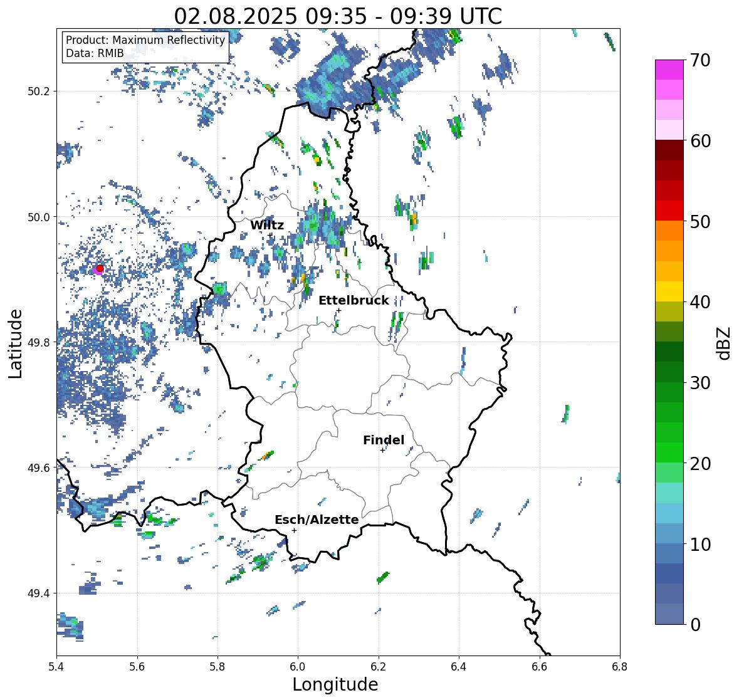The width and height of the screenshot is (739, 700).
Task: Click the dark green swatch just above 30
Action: coord(669,372)
